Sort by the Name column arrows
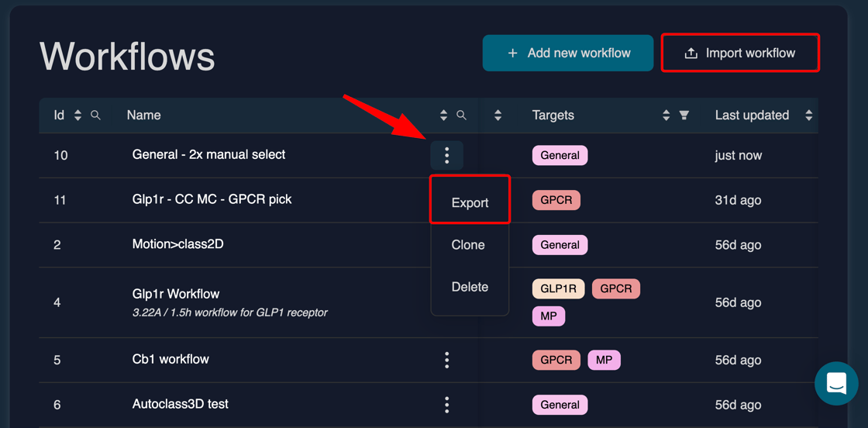Screen dimensions: 868x428 pyautogui.click(x=443, y=116)
